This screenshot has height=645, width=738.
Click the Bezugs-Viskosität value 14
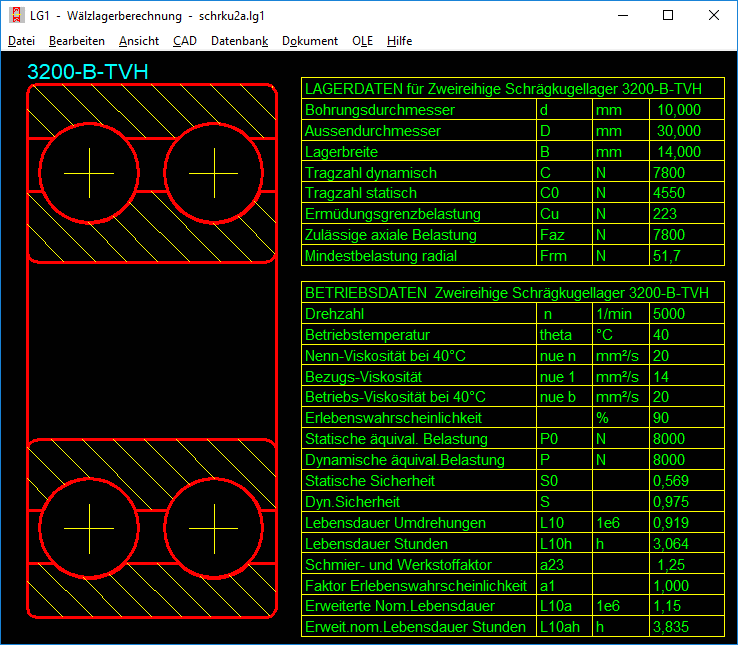661,377
